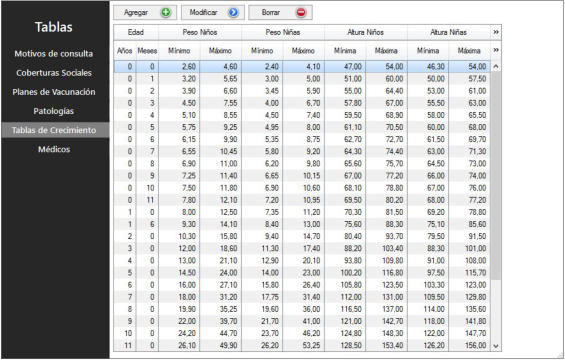The image size is (565, 360).
Task: Select cell 68,90 in the table
Action: pos(386,115)
